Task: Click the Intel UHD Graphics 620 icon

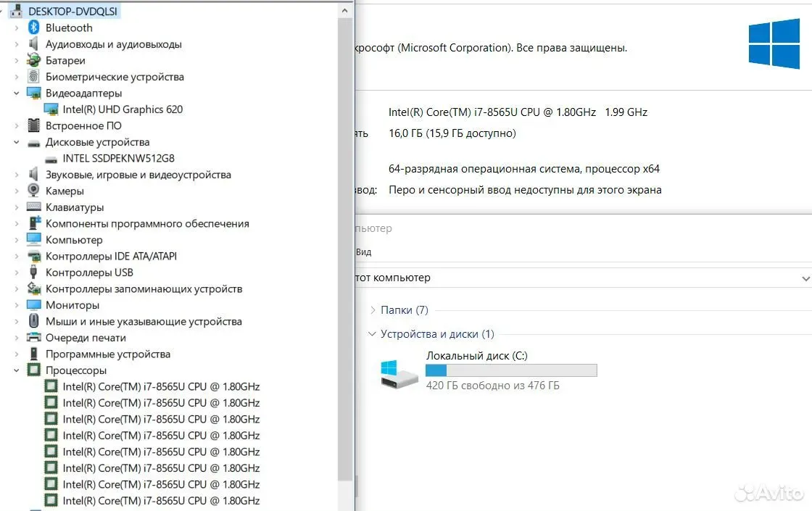Action: click(51, 109)
